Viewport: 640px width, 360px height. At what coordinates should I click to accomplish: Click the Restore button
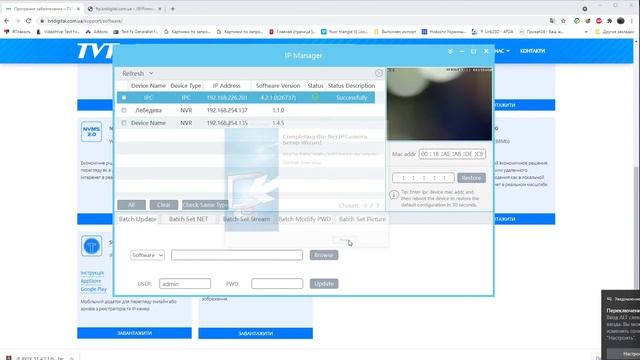(471, 178)
